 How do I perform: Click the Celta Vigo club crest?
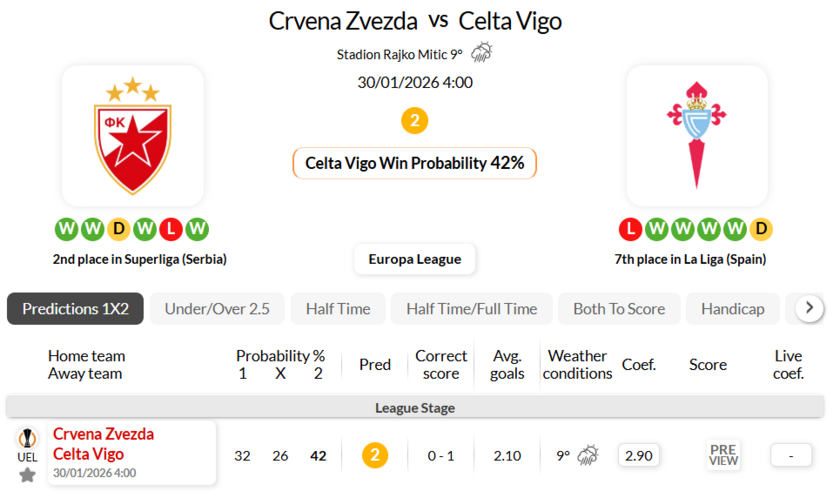[696, 137]
